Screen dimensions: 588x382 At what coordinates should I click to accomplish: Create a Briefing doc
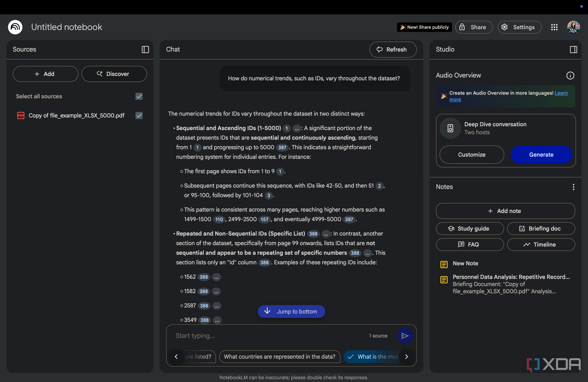(541, 229)
